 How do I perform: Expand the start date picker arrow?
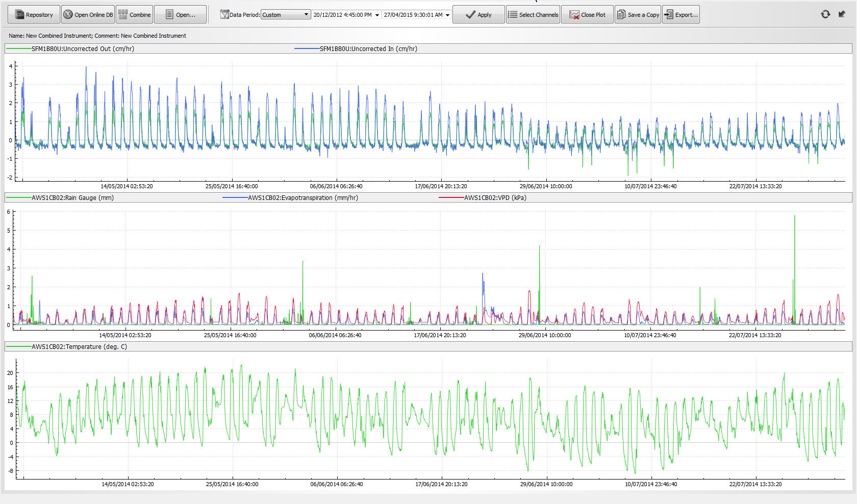[x=377, y=15]
